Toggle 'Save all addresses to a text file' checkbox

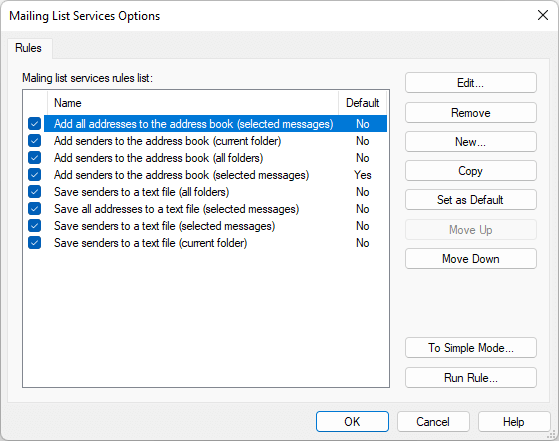pyautogui.click(x=35, y=209)
